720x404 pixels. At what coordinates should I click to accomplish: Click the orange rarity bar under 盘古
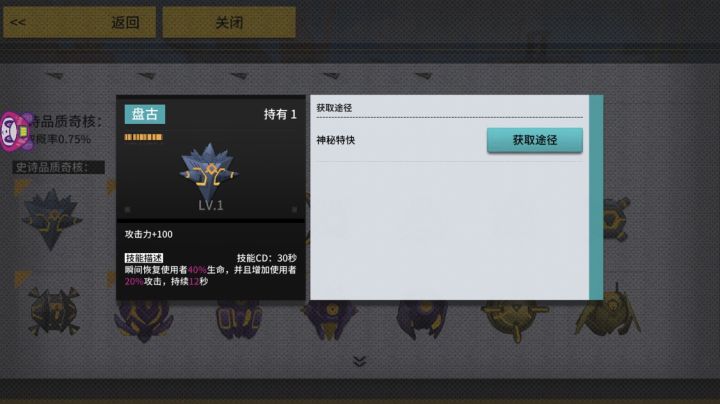tap(143, 137)
